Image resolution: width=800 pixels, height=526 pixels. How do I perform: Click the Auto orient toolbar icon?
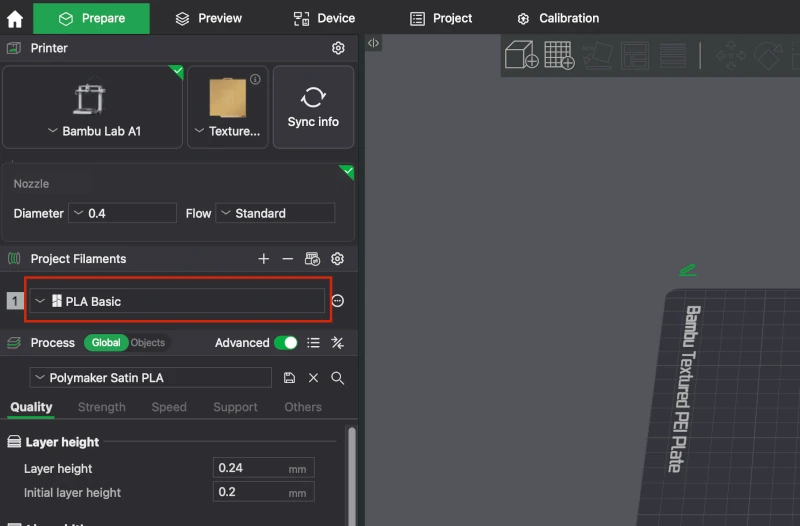coord(597,55)
